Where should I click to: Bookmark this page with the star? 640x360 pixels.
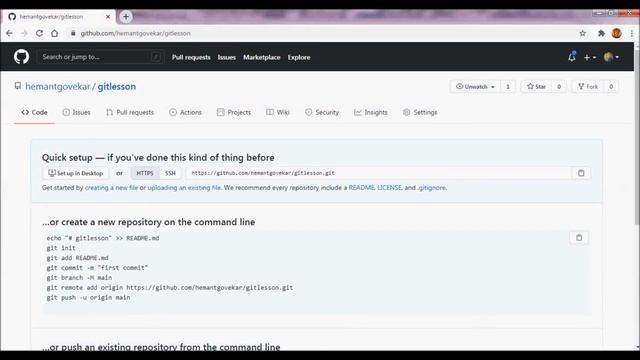point(582,33)
